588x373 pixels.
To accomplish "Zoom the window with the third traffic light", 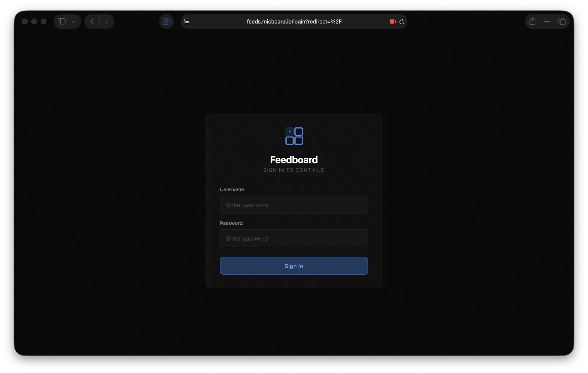I will coord(44,21).
